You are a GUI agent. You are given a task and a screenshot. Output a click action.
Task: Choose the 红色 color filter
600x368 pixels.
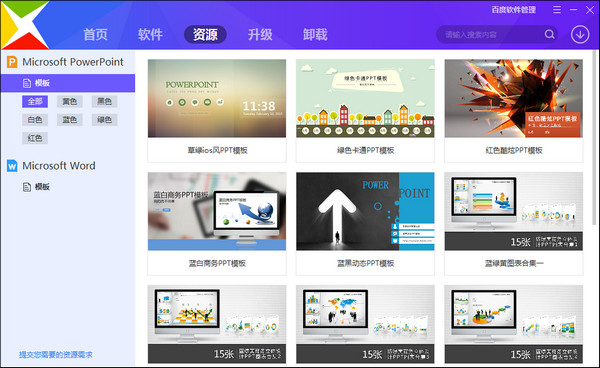click(35, 138)
